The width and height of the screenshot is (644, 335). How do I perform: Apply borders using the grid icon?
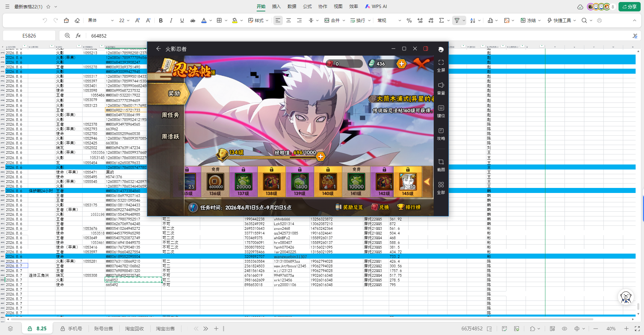(x=219, y=20)
